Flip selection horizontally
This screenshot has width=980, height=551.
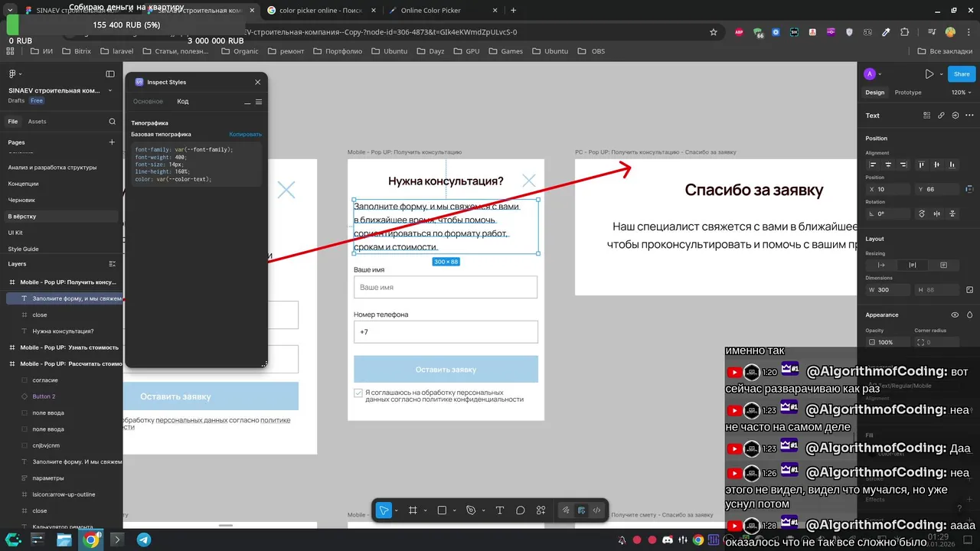point(937,214)
